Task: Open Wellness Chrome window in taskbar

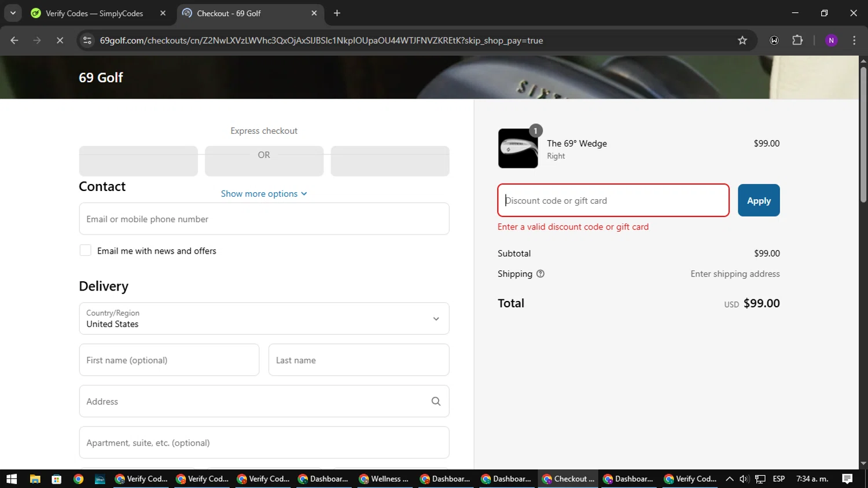Action: click(x=384, y=479)
